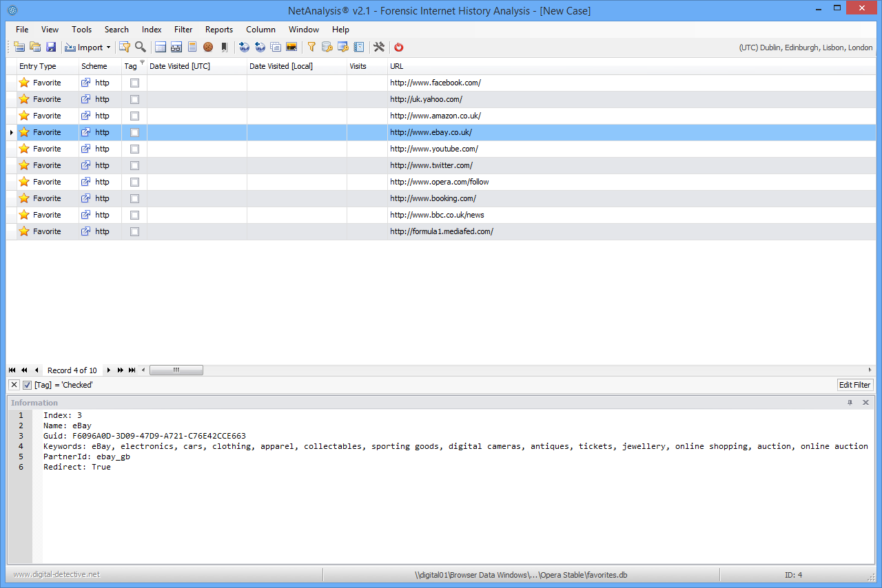Click the bookmark icon in toolbar
Viewport: 882px width, 588px height.
pos(224,47)
